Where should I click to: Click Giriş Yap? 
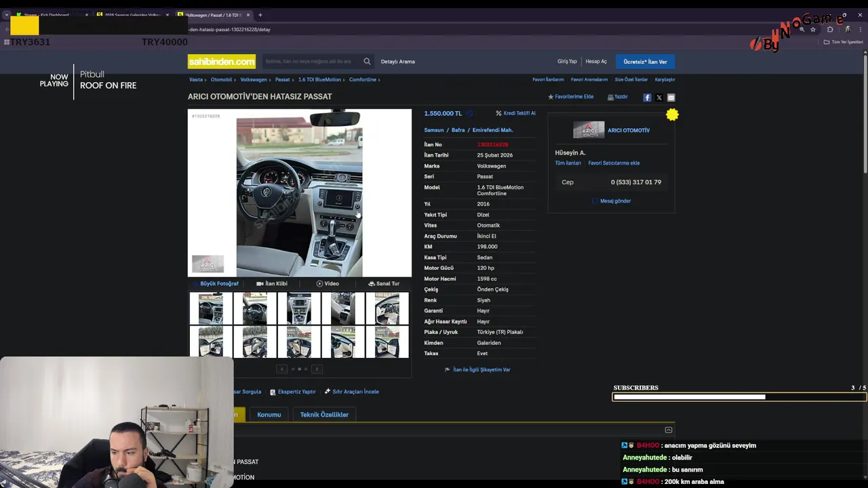567,62
